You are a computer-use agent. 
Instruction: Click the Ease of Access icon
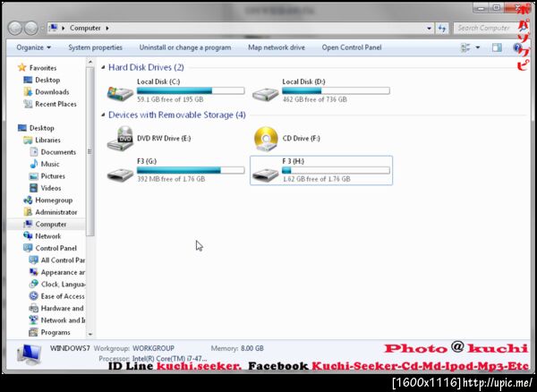point(34,296)
